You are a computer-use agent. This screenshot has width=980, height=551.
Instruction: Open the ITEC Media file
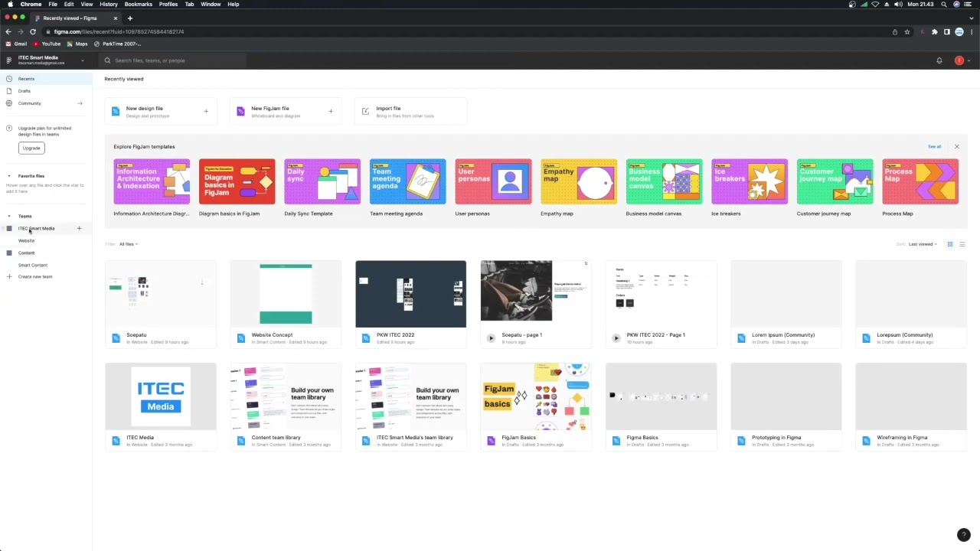pos(161,406)
